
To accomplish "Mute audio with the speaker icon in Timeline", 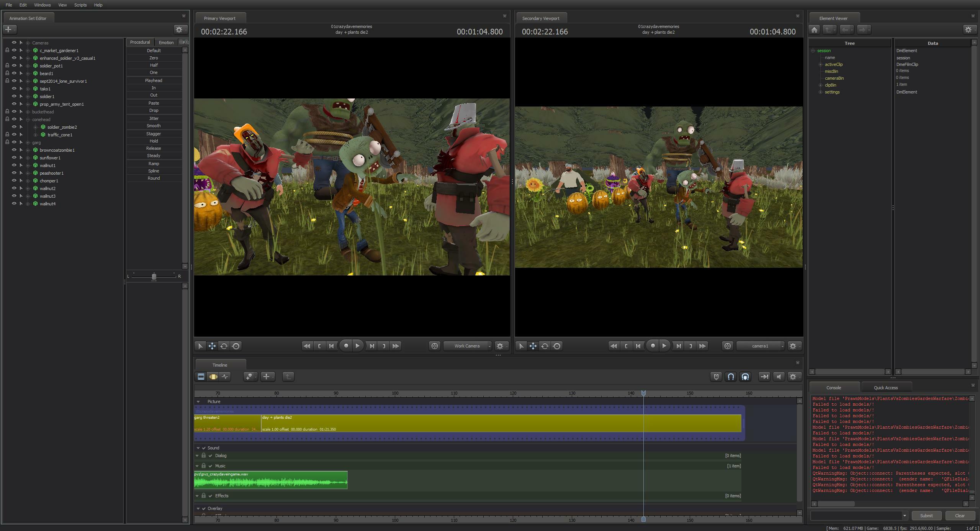I will point(779,377).
